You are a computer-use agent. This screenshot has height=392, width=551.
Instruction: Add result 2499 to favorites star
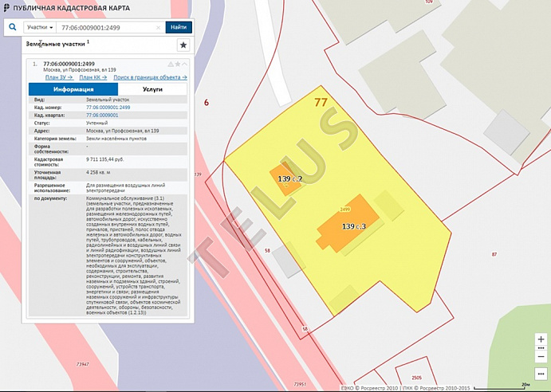click(x=178, y=64)
